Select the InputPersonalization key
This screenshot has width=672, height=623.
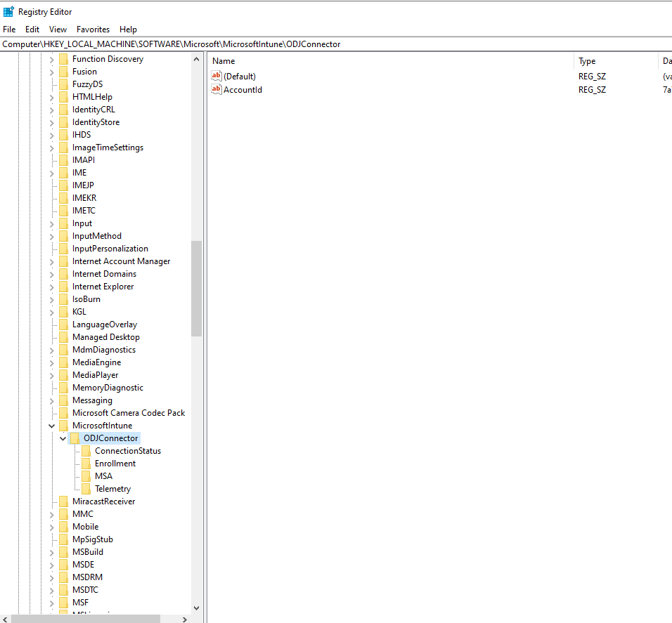(x=110, y=249)
